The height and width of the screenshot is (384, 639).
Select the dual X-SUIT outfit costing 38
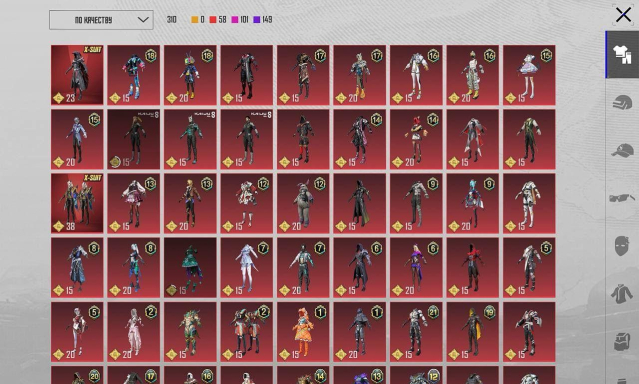coord(77,203)
